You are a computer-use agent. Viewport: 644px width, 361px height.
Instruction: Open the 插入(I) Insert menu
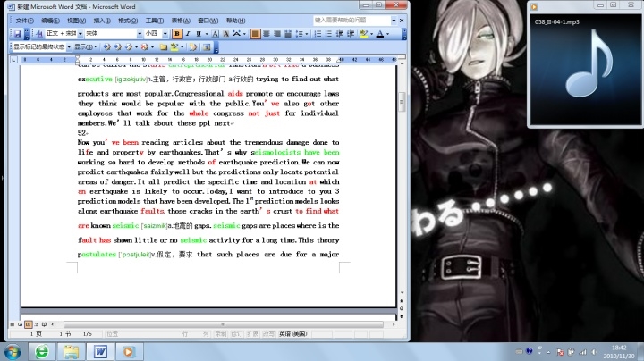pyautogui.click(x=102, y=21)
